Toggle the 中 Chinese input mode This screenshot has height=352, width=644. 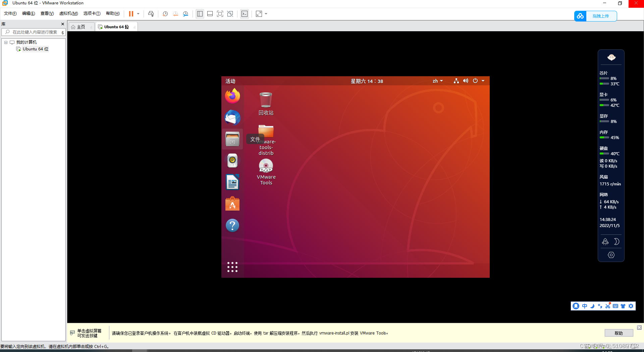[x=585, y=306]
